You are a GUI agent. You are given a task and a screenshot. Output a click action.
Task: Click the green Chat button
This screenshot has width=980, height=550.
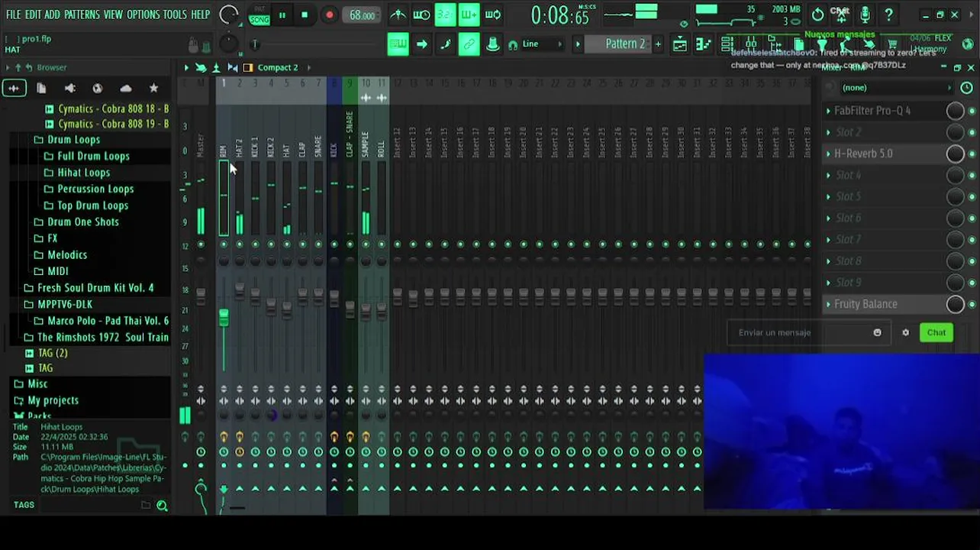pyautogui.click(x=936, y=332)
